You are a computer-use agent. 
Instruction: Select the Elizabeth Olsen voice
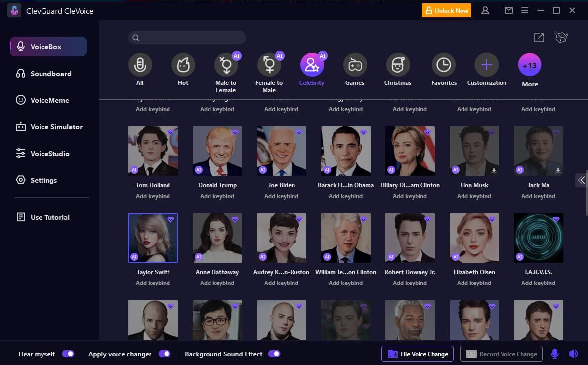tap(474, 238)
